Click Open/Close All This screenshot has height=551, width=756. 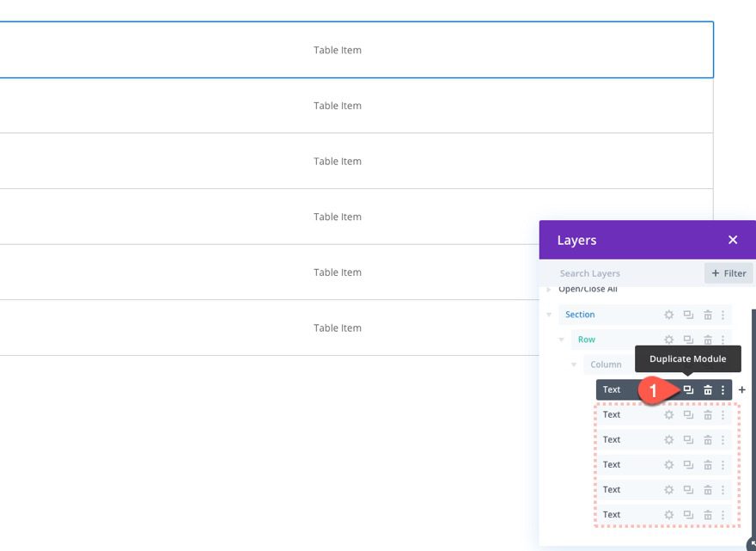(x=588, y=289)
